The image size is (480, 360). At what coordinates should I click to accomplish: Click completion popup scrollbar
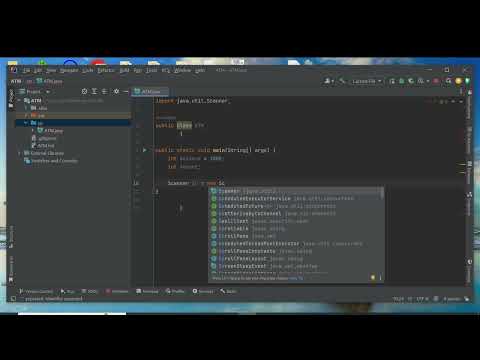coord(382,194)
